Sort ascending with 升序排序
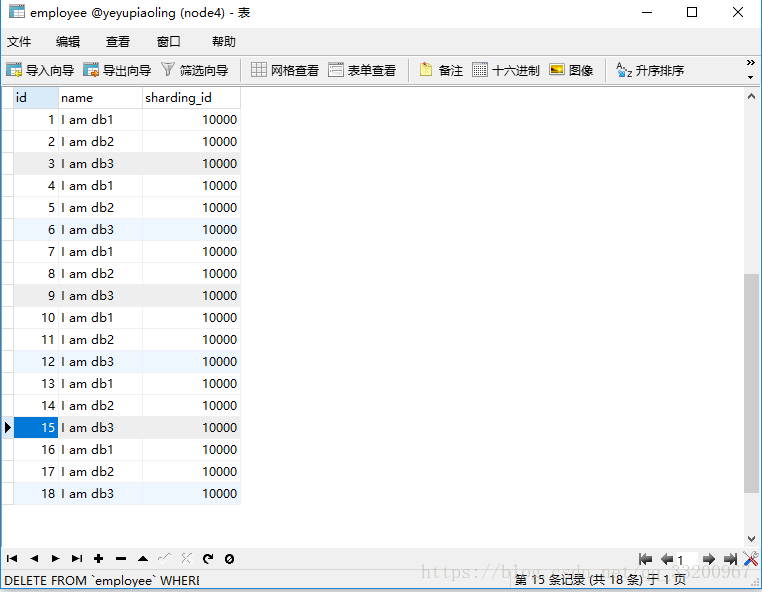The image size is (762, 592). click(x=650, y=70)
